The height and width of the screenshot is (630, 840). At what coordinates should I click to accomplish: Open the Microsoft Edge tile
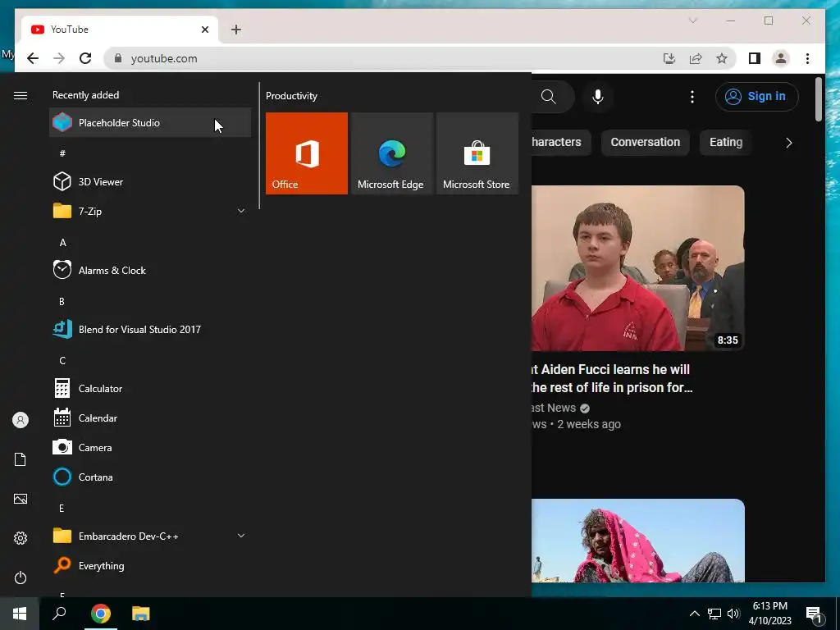[391, 153]
